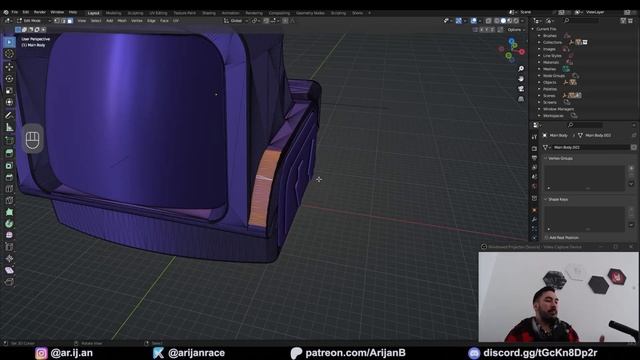Switch to material preview shading
640x360 pixels.
click(510, 20)
